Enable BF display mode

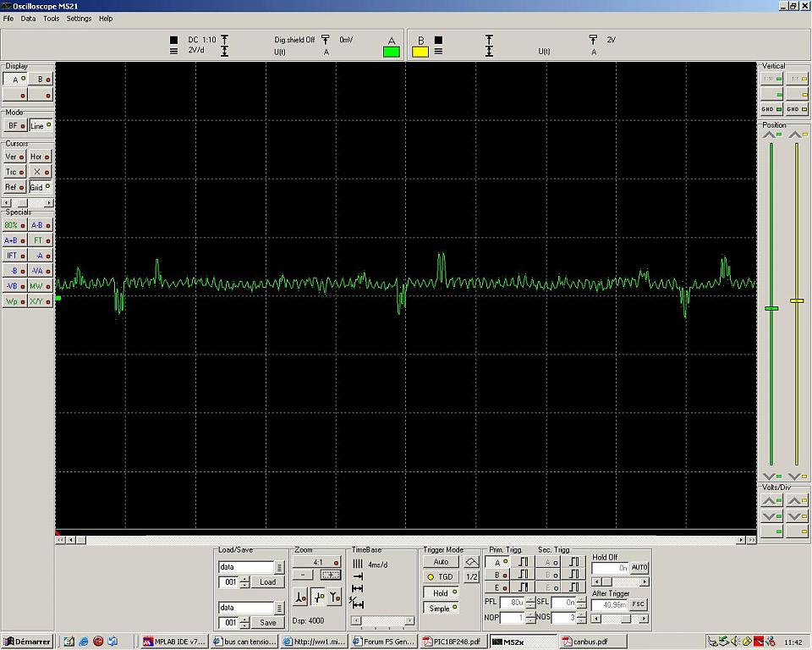click(x=15, y=125)
